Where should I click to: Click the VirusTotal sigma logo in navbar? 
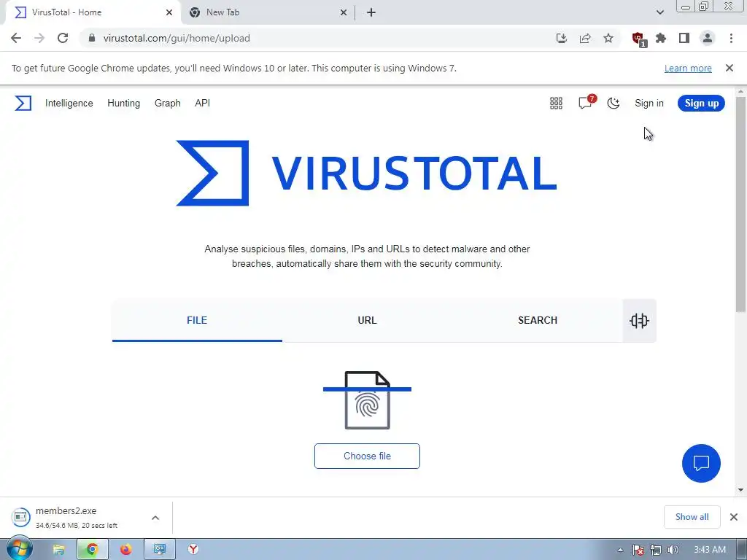(x=23, y=103)
